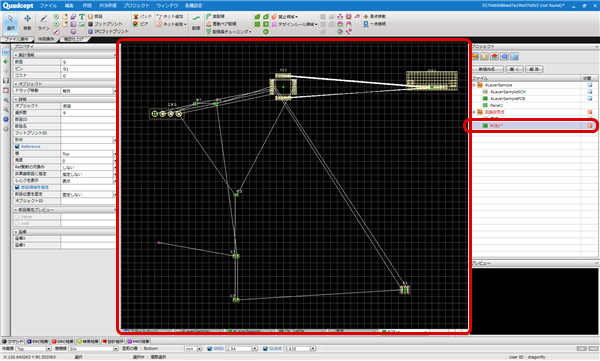Image resolution: width=600 pixels, height=361 pixels.
Task: Start the 配線 routing tool
Action: coord(196,23)
